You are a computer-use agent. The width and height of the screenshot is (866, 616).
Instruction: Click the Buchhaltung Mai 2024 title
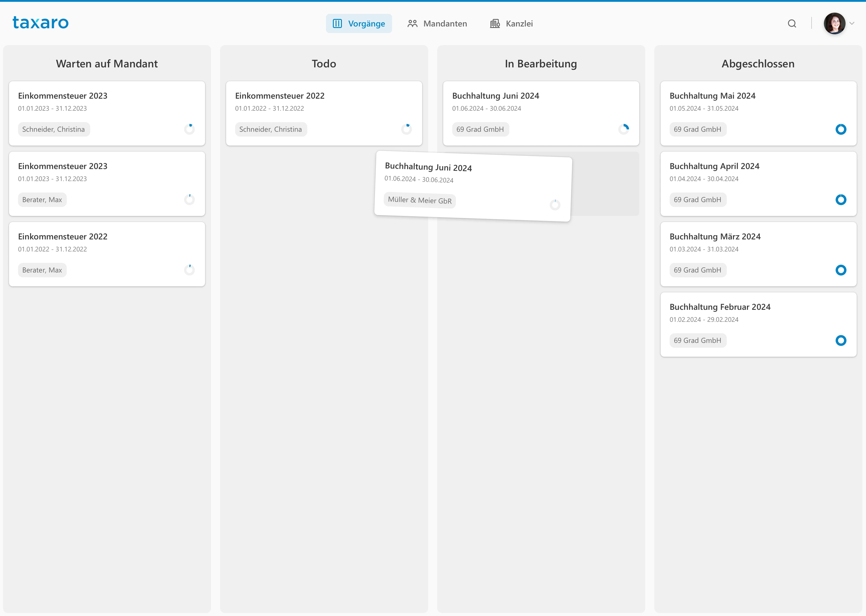click(x=712, y=96)
